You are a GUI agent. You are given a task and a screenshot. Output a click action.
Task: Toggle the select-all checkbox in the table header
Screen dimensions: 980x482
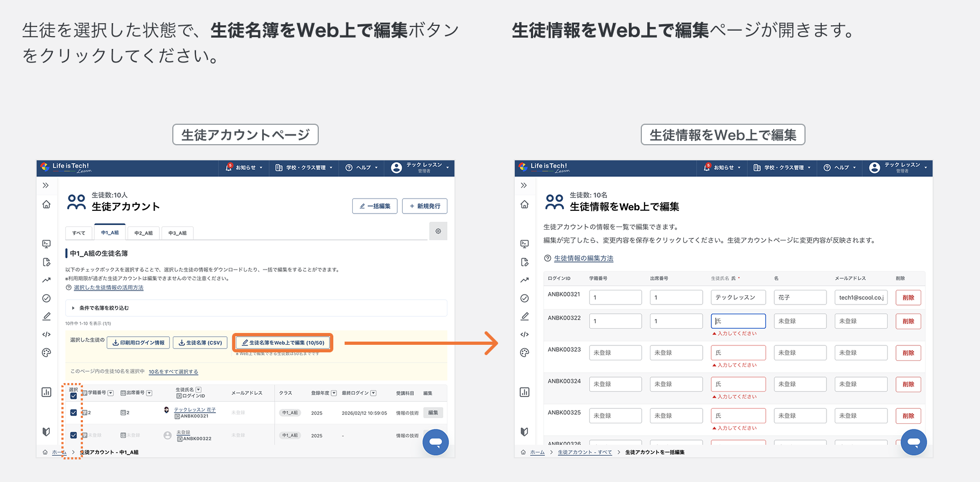pyautogui.click(x=74, y=396)
